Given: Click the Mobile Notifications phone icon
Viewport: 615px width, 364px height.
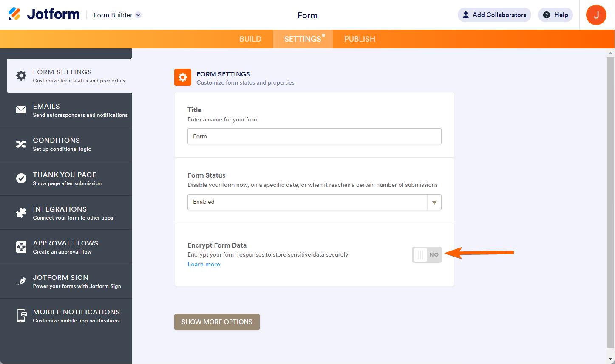Looking at the screenshot, I should pyautogui.click(x=21, y=316).
